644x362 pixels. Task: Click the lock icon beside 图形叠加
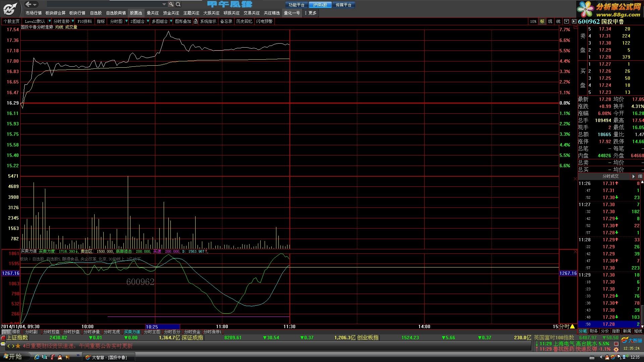(196, 21)
